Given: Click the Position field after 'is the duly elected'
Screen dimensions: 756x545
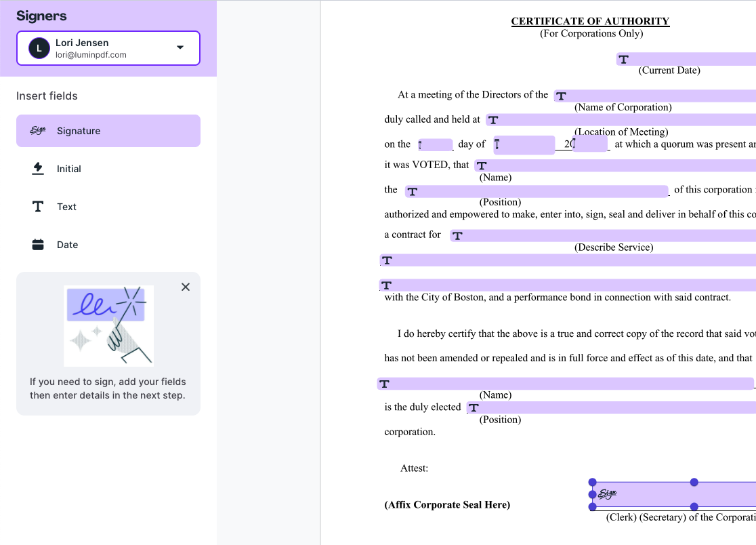Looking at the screenshot, I should 611,407.
